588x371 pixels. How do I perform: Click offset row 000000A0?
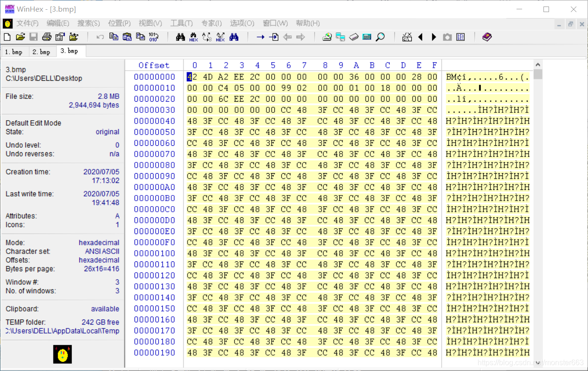pos(155,187)
